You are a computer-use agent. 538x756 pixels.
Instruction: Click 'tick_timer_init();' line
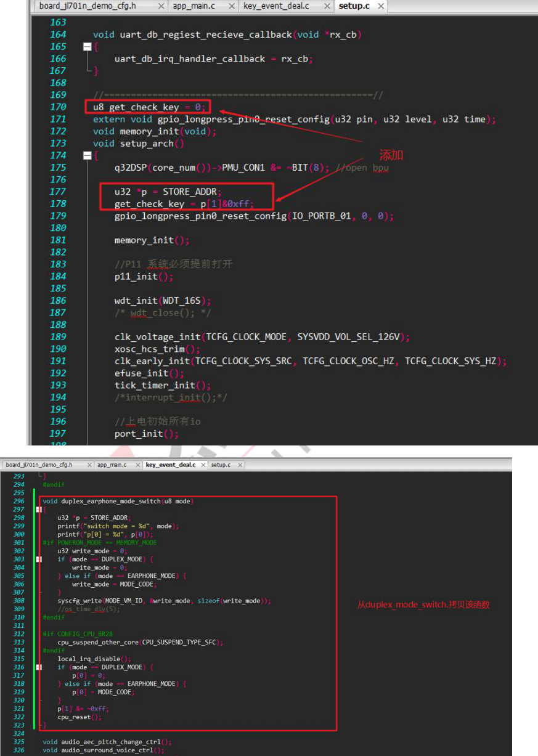pos(163,385)
